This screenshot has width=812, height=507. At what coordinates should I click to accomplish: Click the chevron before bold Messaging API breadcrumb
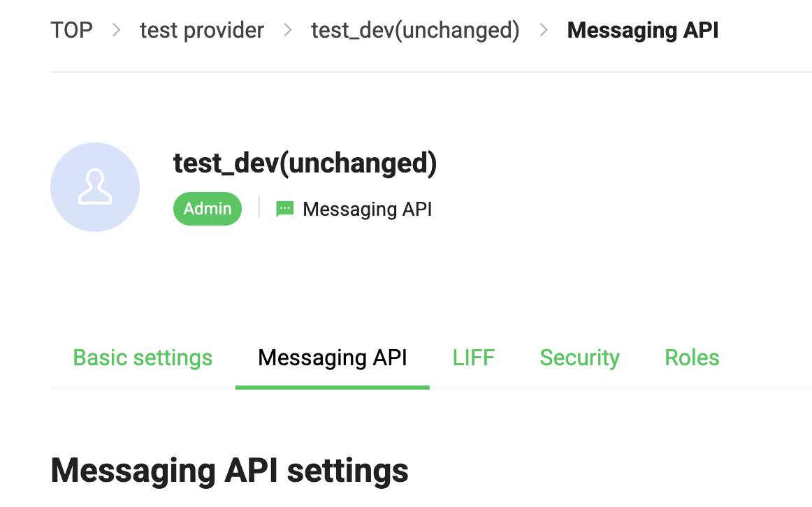(x=544, y=31)
